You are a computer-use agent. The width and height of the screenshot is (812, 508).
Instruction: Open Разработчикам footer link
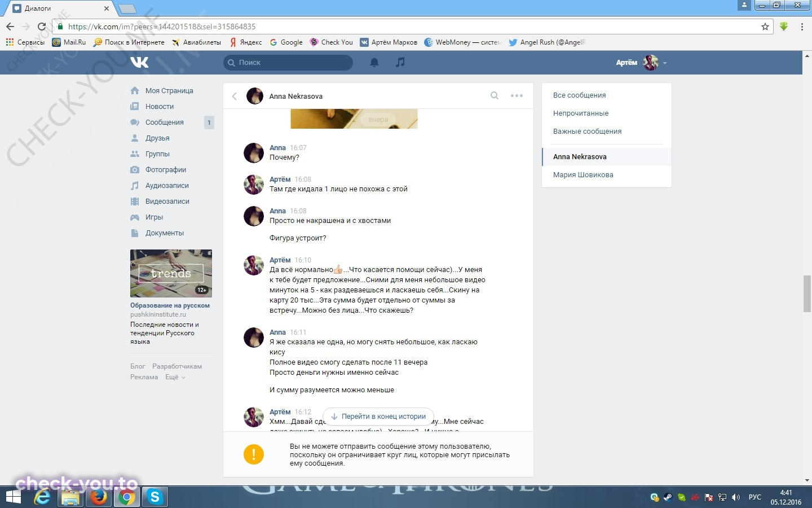177,366
